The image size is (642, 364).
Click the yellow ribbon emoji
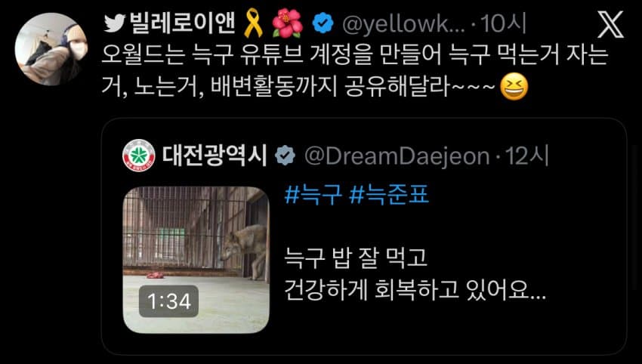click(253, 23)
